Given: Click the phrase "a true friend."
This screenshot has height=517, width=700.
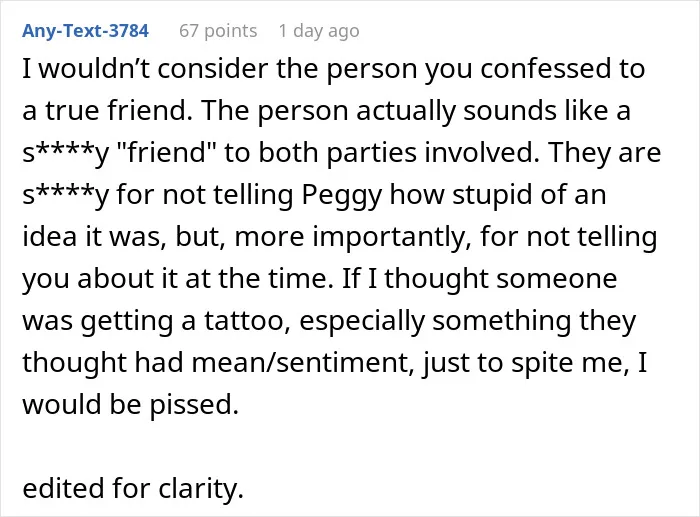Looking at the screenshot, I should coord(107,110).
